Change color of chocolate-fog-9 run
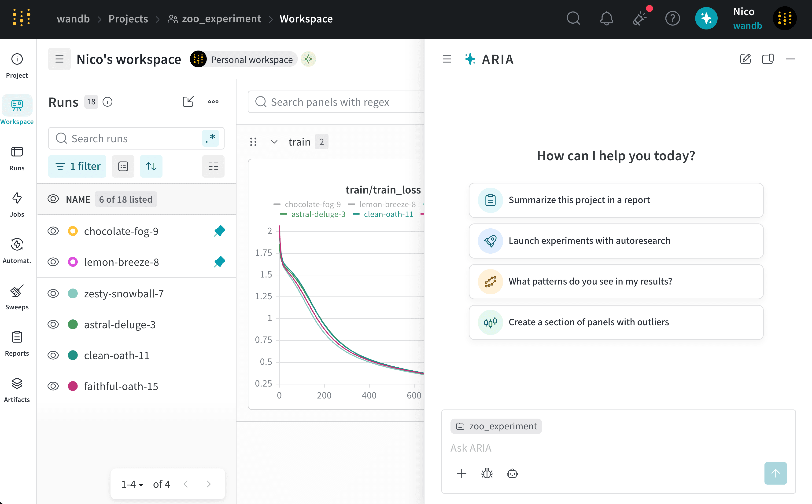 point(73,231)
